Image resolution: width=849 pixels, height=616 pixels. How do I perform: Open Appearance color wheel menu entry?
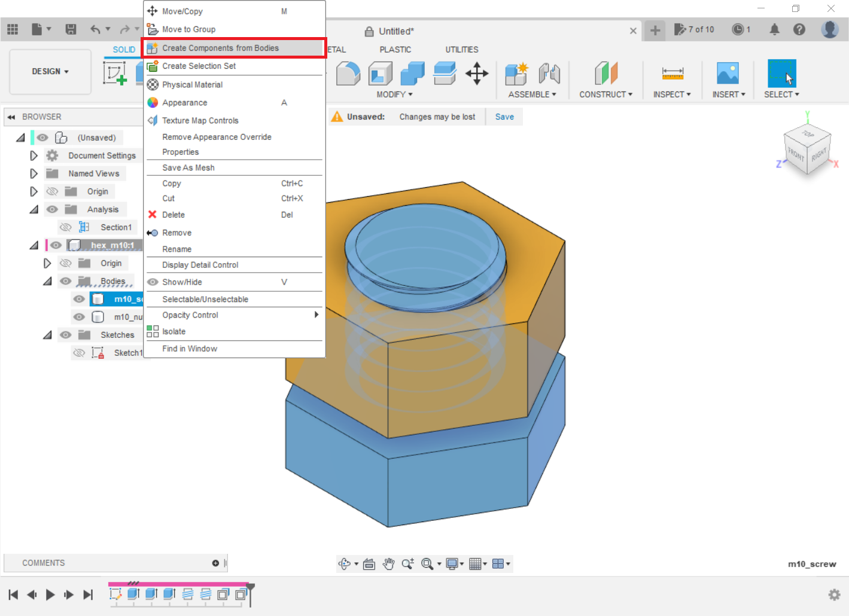[184, 103]
